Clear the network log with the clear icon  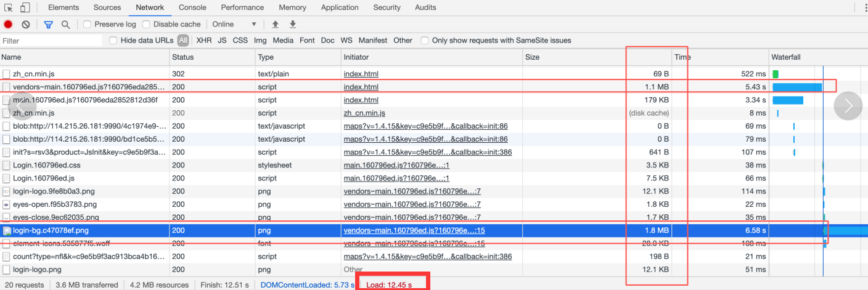click(x=26, y=25)
